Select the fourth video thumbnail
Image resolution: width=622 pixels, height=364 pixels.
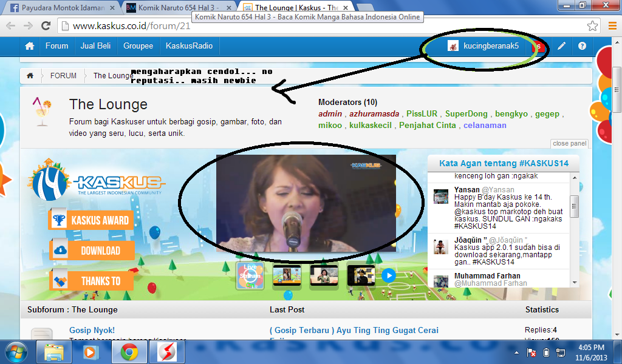point(361,275)
